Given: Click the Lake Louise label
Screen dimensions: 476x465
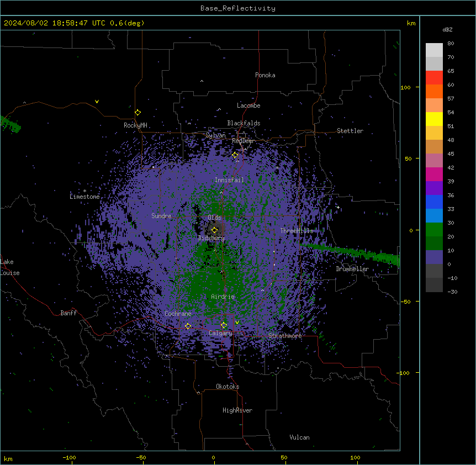Looking at the screenshot, I should 9,267.
